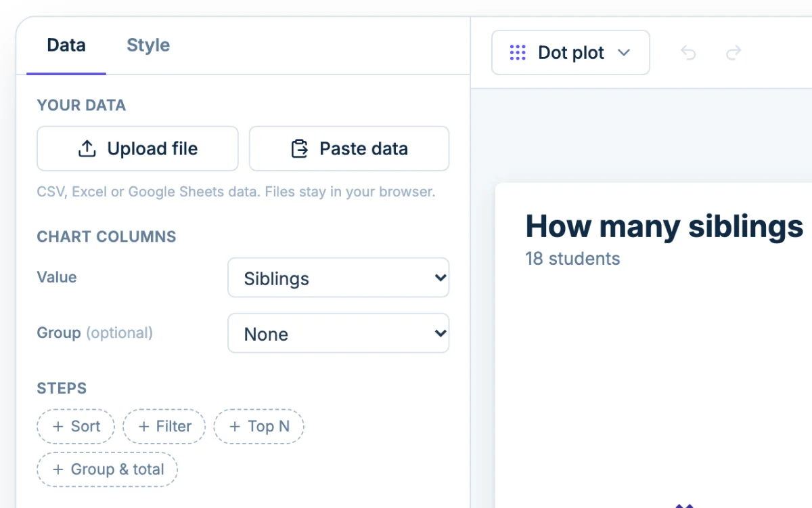Add a Sort step

(76, 427)
